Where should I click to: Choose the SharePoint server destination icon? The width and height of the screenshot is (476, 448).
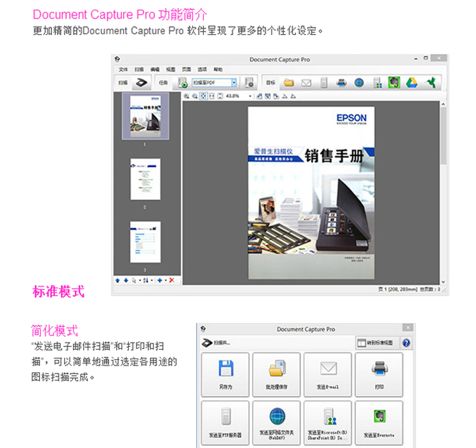pyautogui.click(x=377, y=82)
